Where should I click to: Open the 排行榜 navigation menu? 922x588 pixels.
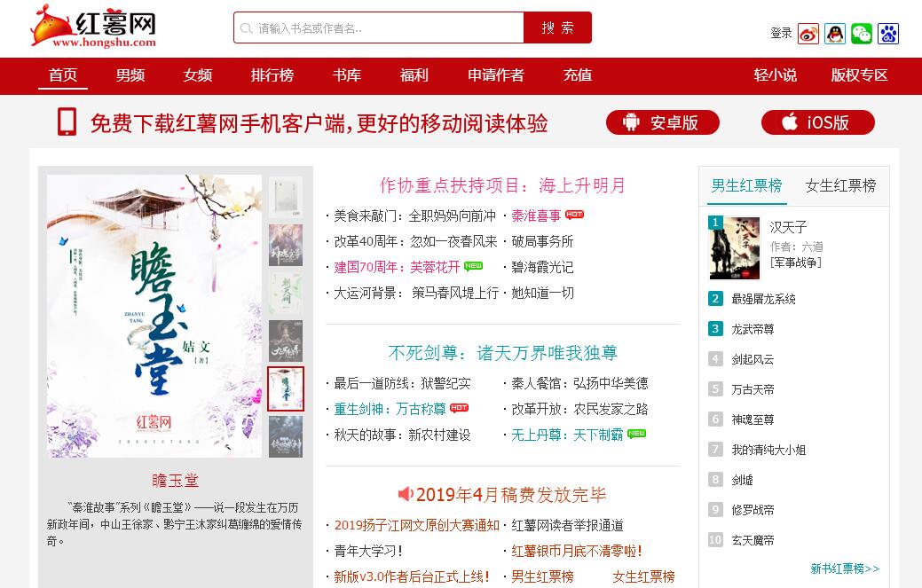(272, 75)
